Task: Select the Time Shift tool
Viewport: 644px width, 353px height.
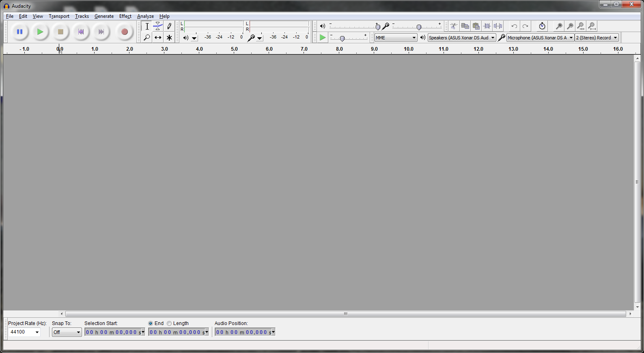Action: tap(158, 37)
